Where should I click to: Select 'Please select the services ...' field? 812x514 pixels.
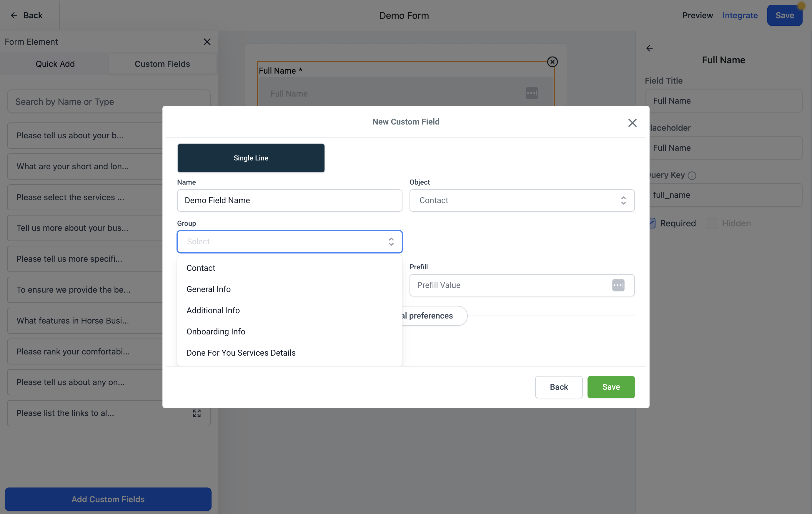click(85, 197)
